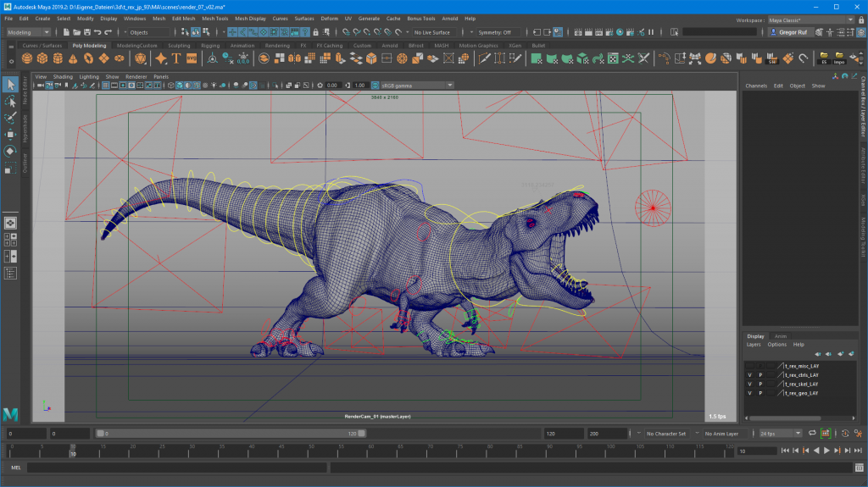
Task: Create a polygon cone from the shelf
Action: pos(73,58)
